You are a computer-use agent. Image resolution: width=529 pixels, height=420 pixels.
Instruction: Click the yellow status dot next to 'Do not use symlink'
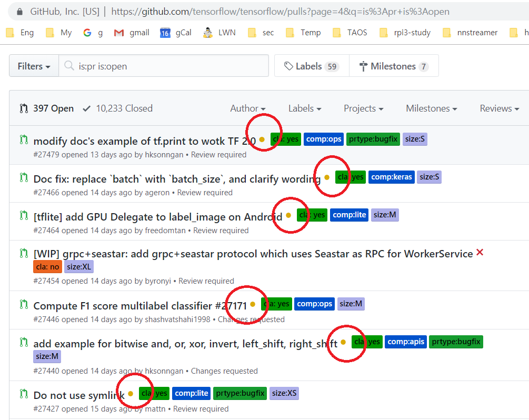click(130, 393)
